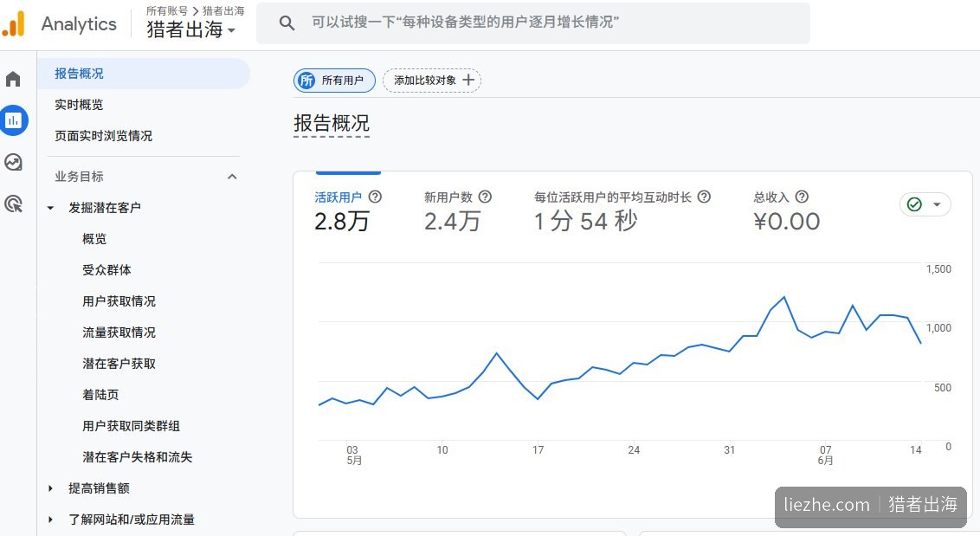Click the 所有账号 breadcrumb link
The width and height of the screenshot is (980, 536).
(167, 10)
